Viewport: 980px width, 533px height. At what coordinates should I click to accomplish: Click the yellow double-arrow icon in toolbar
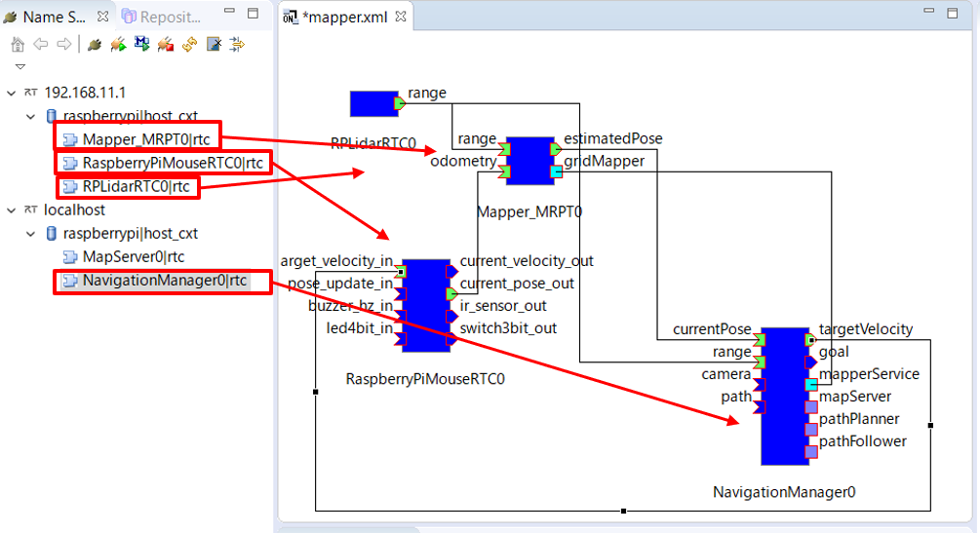[237, 44]
